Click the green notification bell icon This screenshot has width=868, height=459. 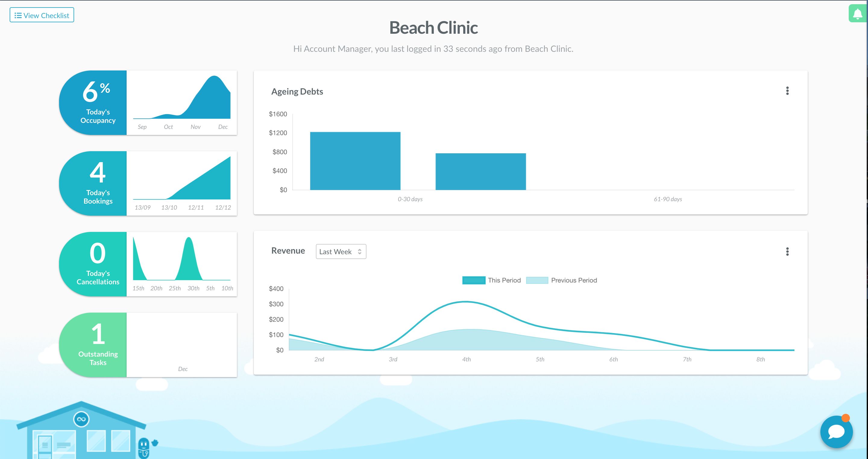(x=857, y=14)
